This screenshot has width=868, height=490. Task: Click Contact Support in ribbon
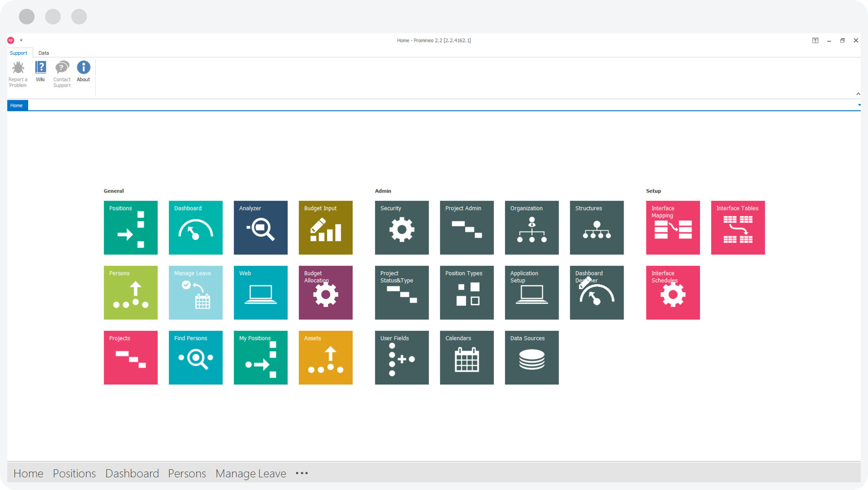click(x=62, y=74)
